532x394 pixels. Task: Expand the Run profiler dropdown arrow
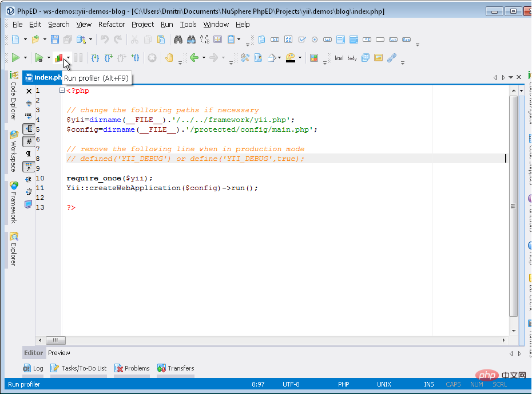[69, 58]
